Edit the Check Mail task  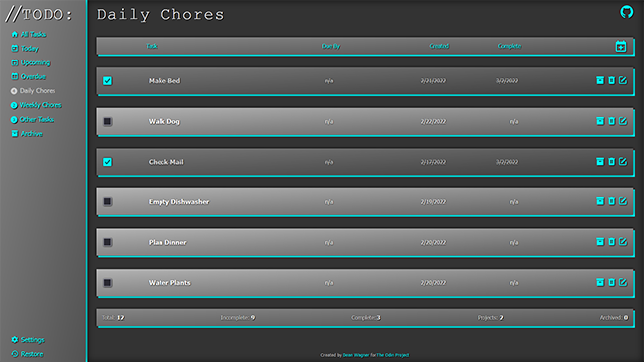pos(623,162)
